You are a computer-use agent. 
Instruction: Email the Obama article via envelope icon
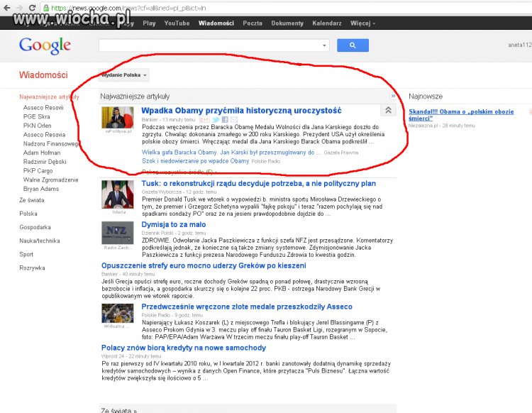[x=234, y=119]
